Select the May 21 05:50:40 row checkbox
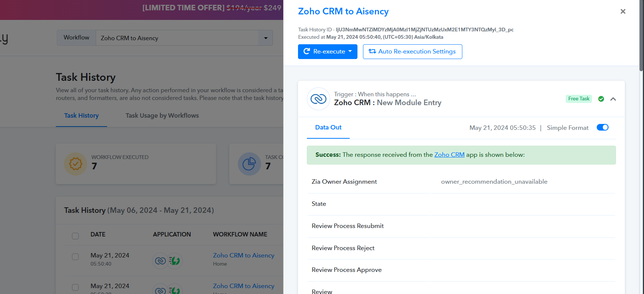This screenshot has height=294, width=644. (75, 257)
